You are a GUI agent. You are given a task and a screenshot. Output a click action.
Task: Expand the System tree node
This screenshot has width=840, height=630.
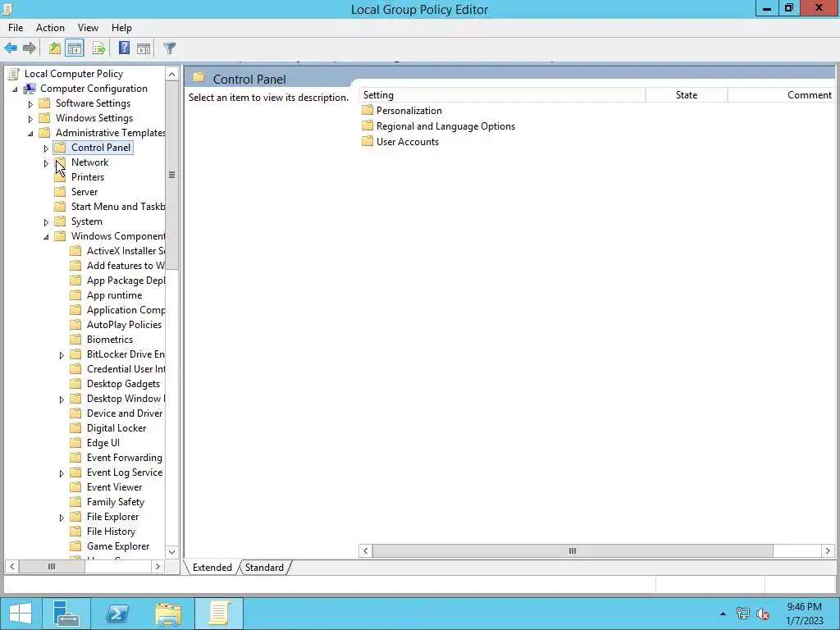(x=46, y=221)
